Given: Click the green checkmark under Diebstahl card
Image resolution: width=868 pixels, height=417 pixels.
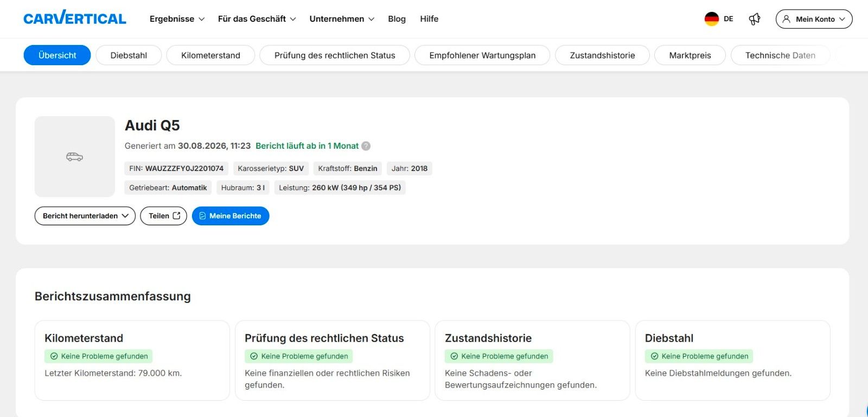Looking at the screenshot, I should coord(654,356).
